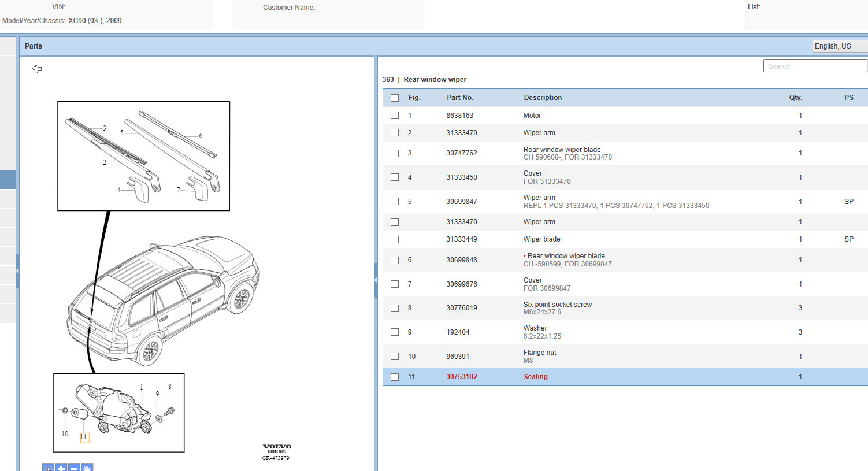Check the select-all checkbox in table header
Viewport: 868px width, 471px height.
coord(395,98)
